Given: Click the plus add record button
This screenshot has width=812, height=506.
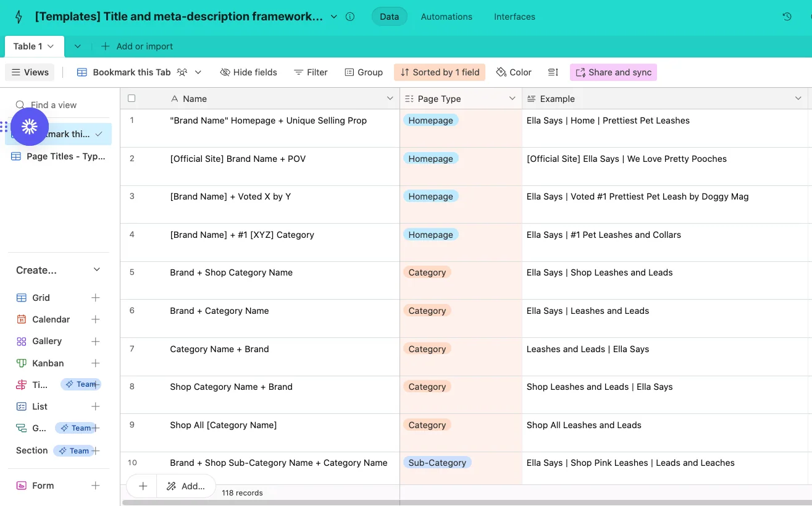Looking at the screenshot, I should tap(143, 486).
